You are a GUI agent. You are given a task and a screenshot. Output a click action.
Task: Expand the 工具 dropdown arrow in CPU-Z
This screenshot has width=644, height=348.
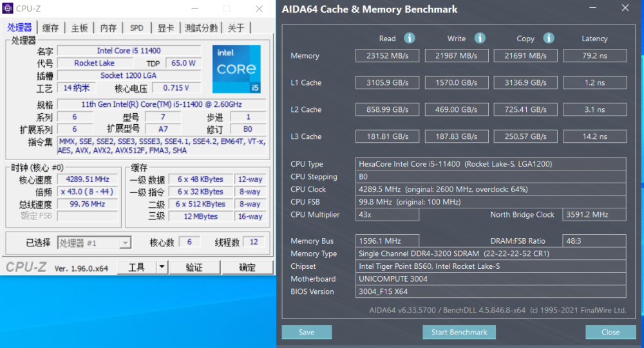[162, 267]
